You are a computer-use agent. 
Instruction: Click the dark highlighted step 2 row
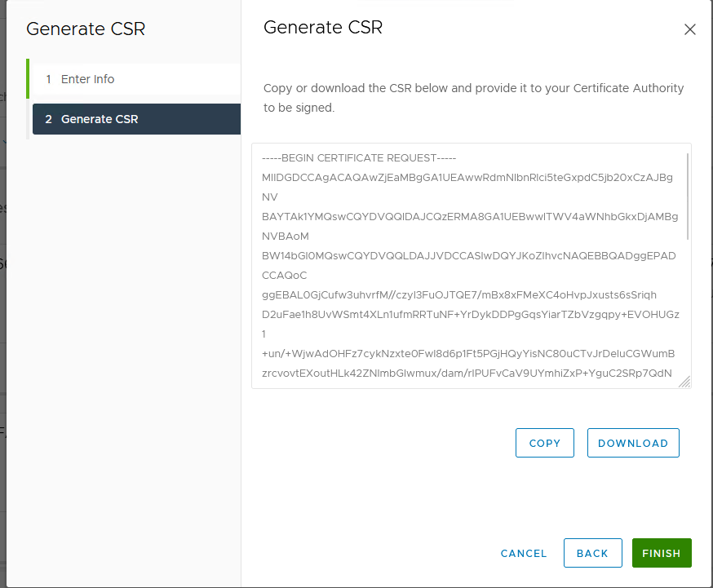pos(135,118)
